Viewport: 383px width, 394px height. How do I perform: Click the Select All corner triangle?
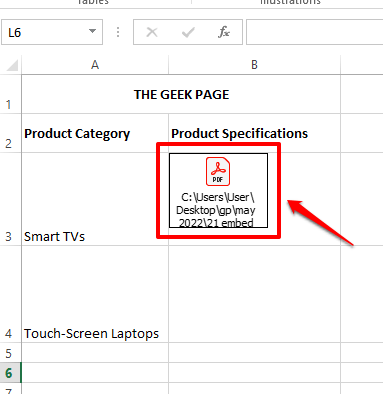11,65
